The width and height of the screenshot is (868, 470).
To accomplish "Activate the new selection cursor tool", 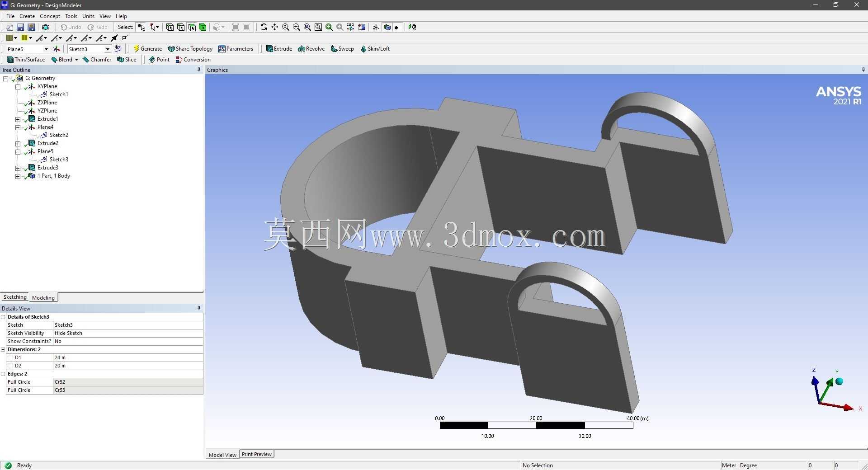I will click(x=142, y=27).
